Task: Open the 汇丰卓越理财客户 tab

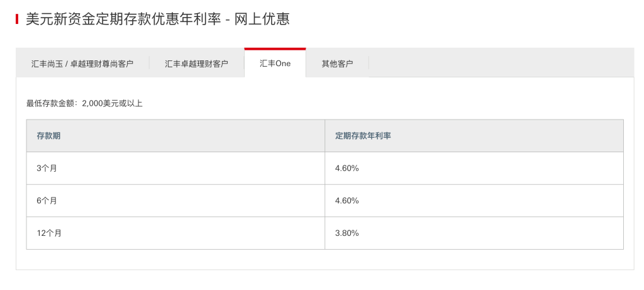Action: [196, 64]
